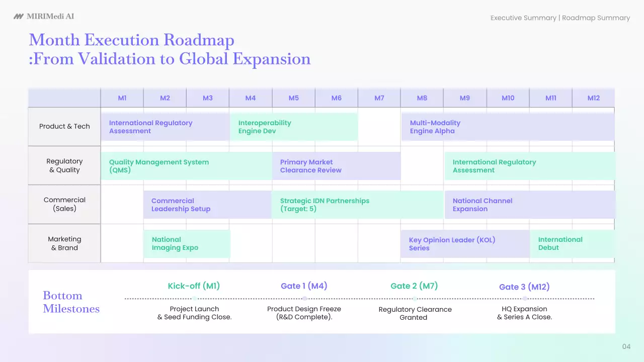Click the M12 column header

pos(594,98)
